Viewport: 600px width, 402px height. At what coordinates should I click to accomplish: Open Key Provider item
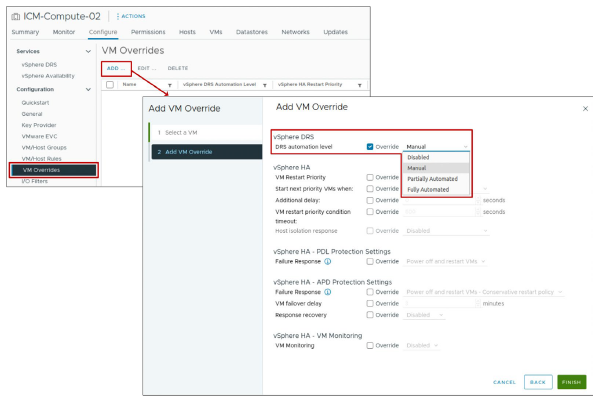pyautogui.click(x=39, y=125)
